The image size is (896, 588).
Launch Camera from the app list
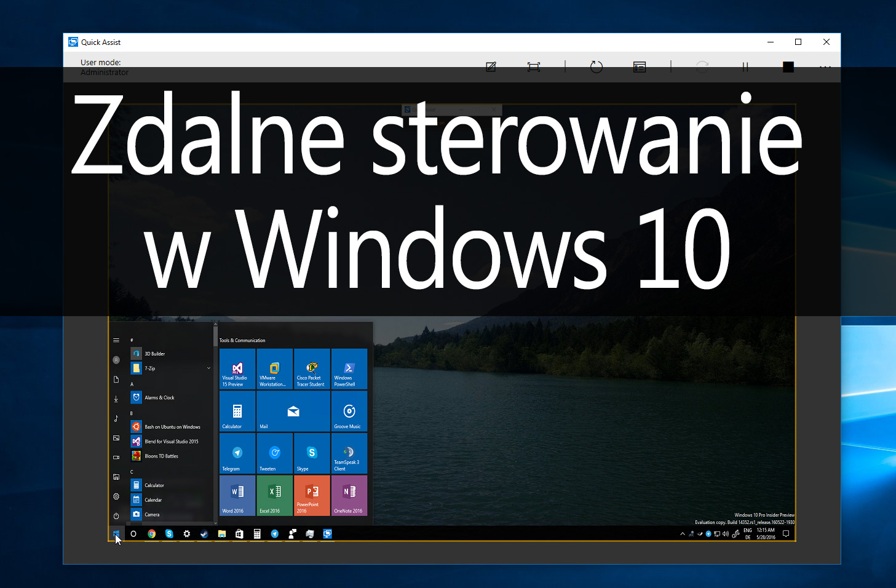tap(170, 515)
